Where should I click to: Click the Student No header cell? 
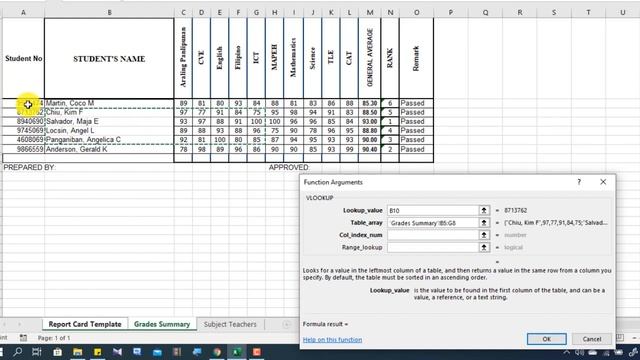(23, 59)
